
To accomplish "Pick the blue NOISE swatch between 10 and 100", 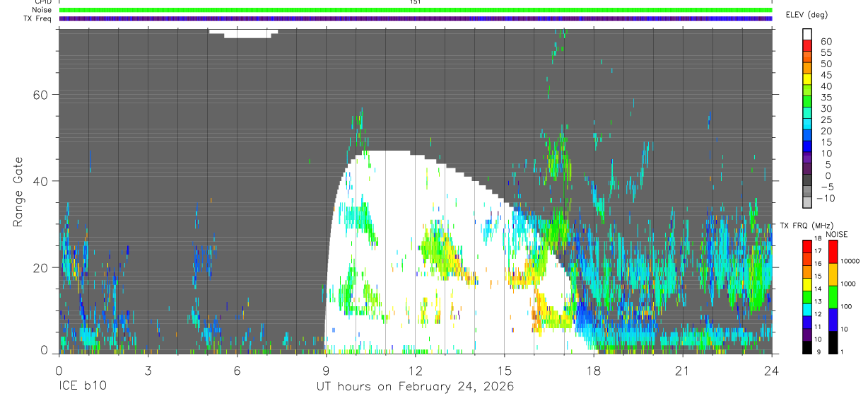I will [x=833, y=320].
